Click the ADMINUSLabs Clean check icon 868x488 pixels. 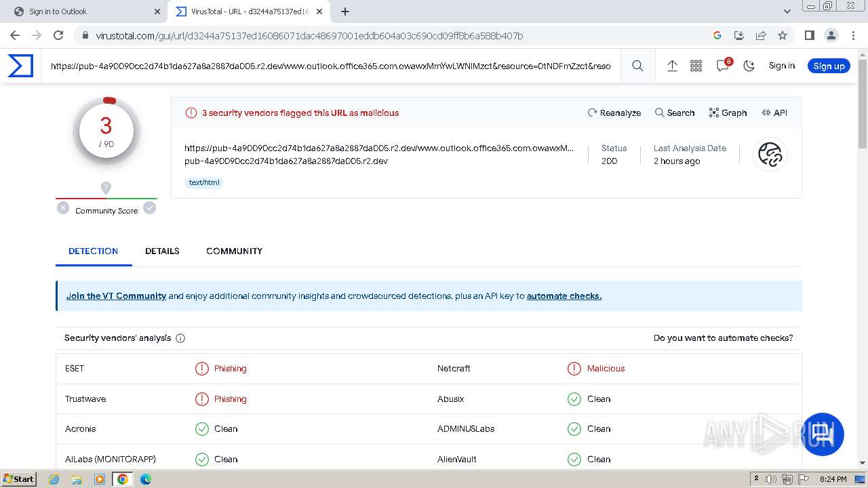coord(574,429)
